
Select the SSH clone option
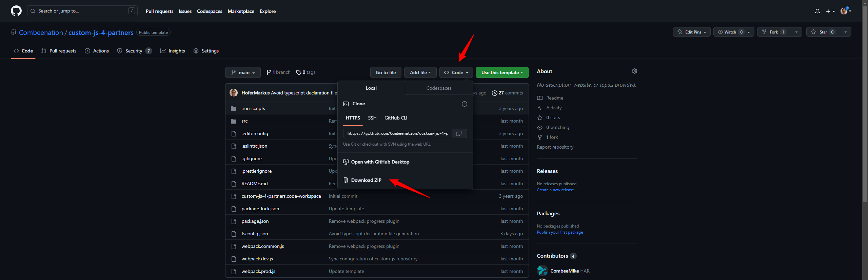(372, 118)
